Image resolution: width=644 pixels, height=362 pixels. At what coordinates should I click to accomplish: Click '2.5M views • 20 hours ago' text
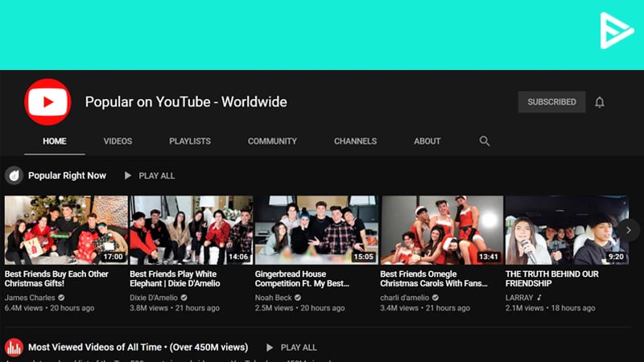tap(299, 308)
